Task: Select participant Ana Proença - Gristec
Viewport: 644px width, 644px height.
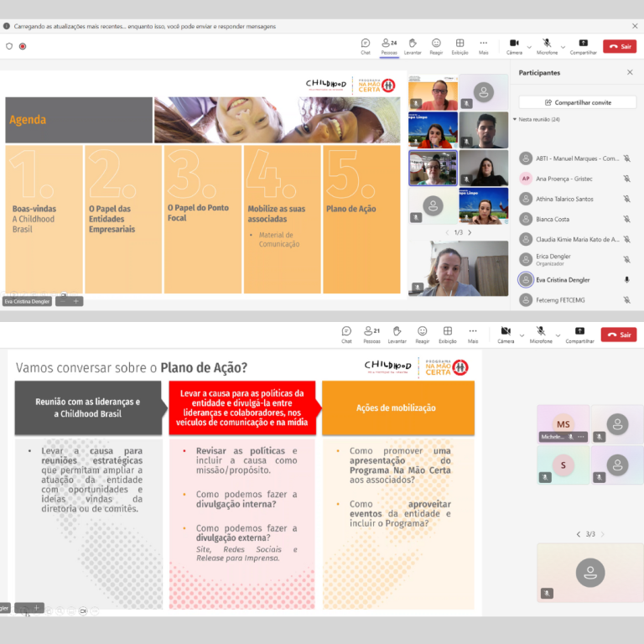Action: 577,179
